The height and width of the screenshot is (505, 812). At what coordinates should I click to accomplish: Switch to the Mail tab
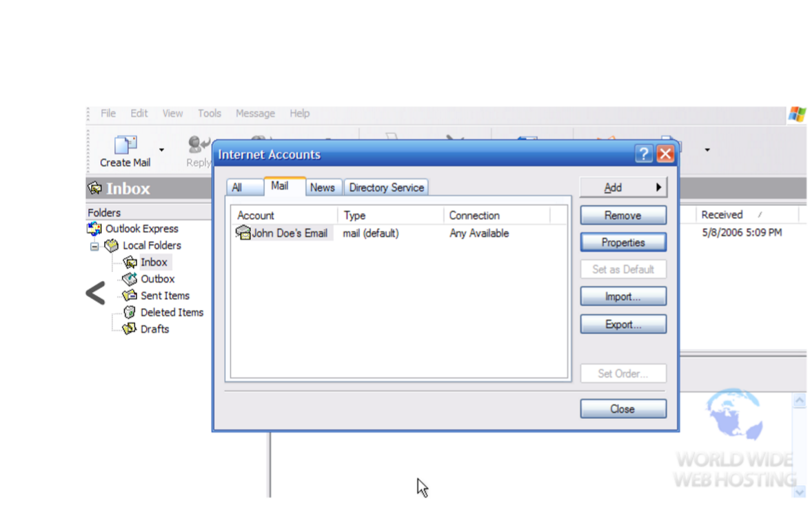(x=285, y=186)
